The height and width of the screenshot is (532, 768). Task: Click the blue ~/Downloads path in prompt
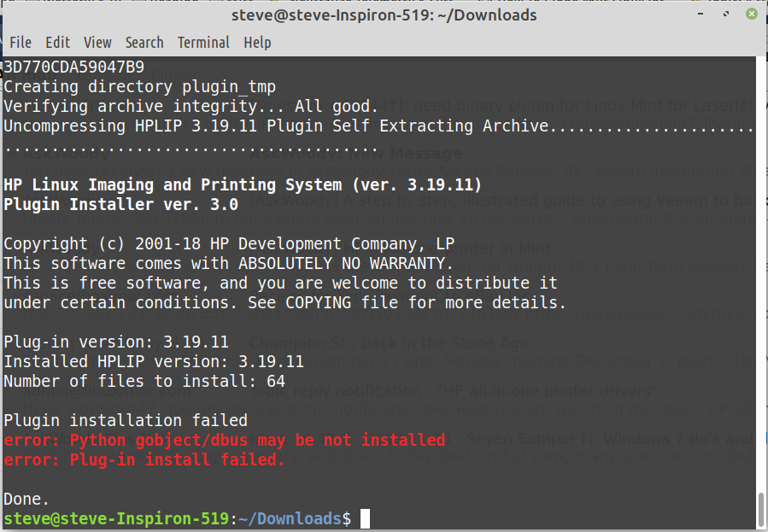click(x=288, y=519)
